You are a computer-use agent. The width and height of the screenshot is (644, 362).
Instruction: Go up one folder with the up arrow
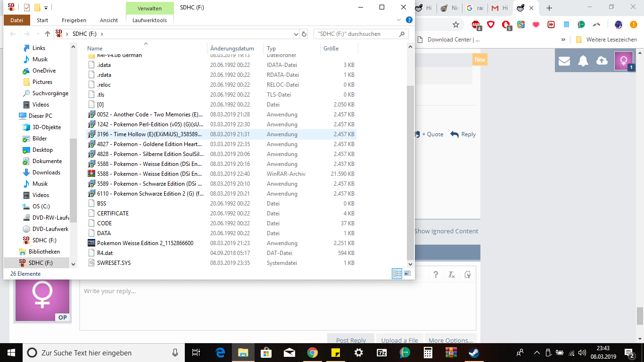[48, 34]
